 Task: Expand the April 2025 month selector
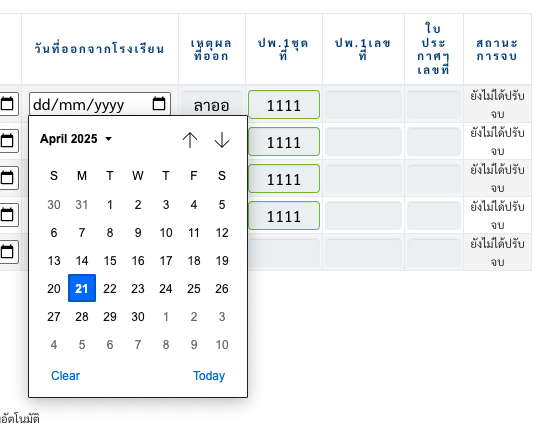76,139
